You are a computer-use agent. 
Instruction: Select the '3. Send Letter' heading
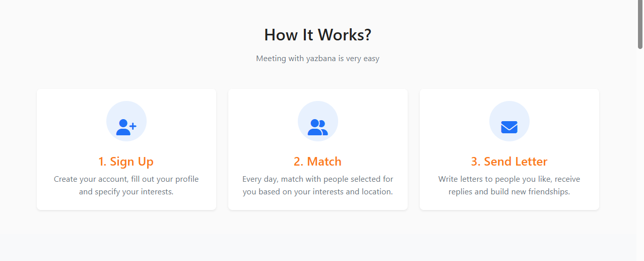(x=509, y=162)
